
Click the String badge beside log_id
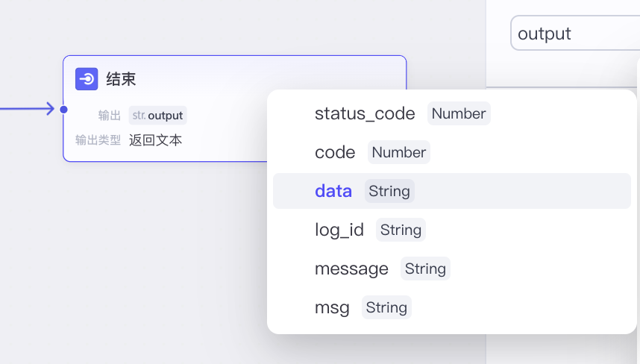pos(401,230)
